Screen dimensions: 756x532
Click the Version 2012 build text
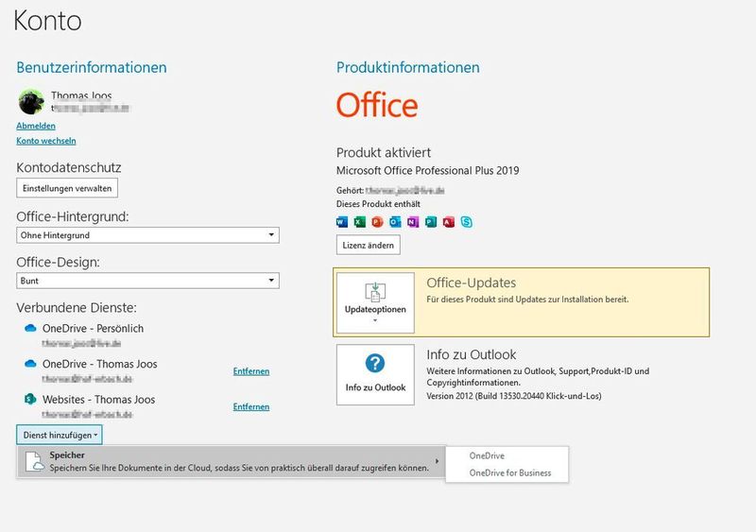coord(514,396)
